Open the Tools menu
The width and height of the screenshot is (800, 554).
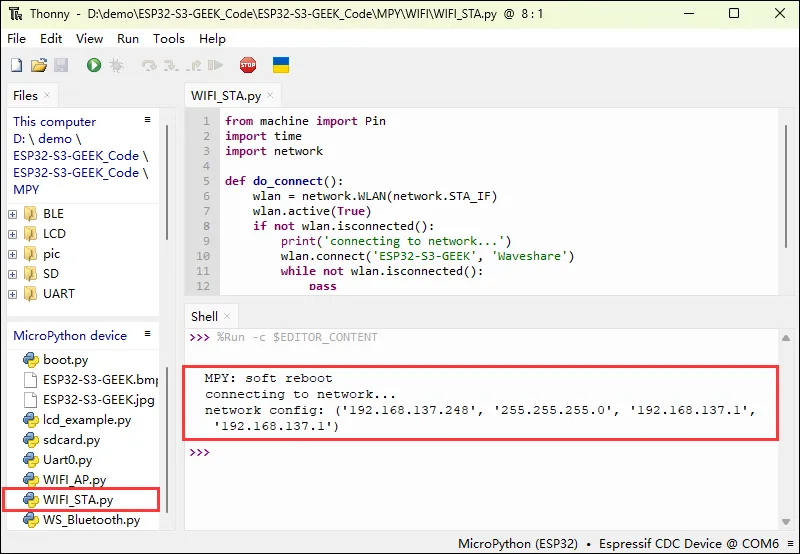[169, 38]
